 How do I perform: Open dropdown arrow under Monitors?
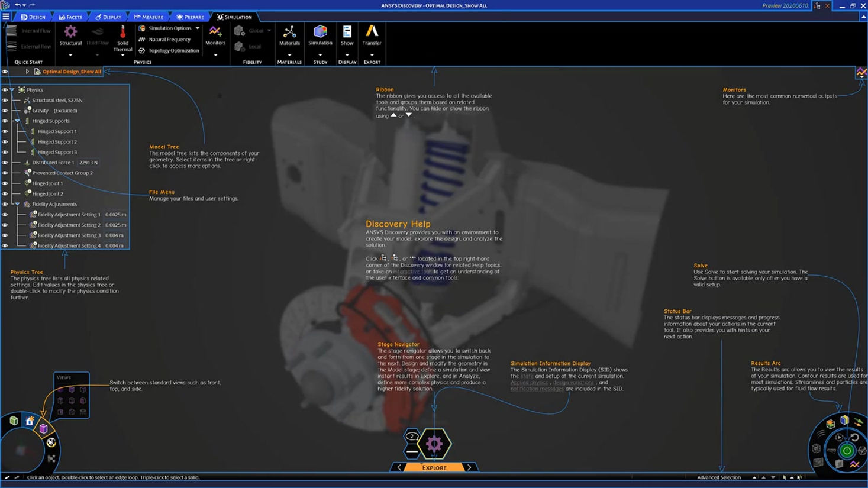coord(215,55)
